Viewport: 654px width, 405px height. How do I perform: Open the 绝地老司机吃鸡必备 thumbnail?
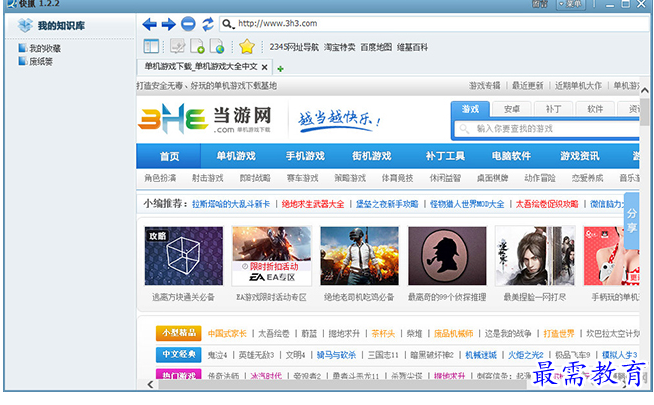(x=360, y=256)
